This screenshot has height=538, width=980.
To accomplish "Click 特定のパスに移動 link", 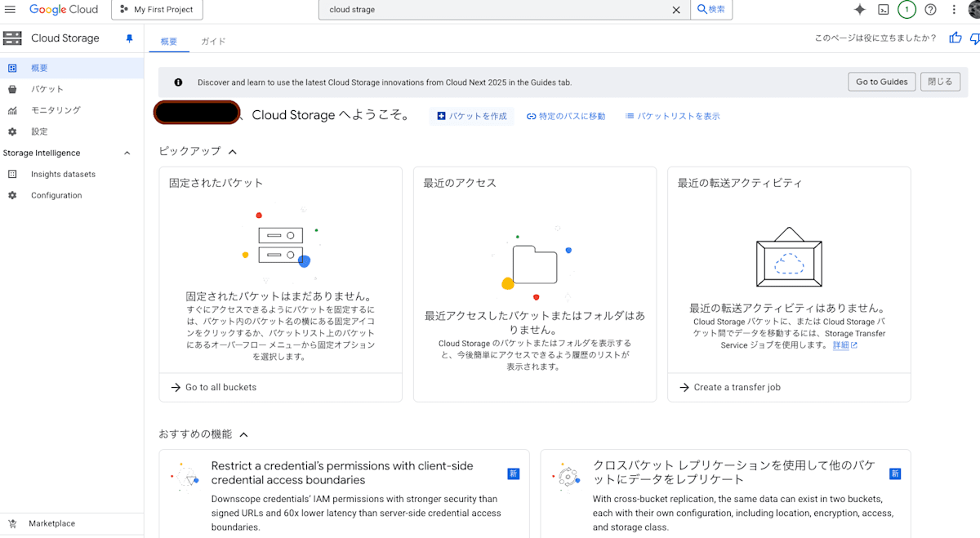I will [566, 116].
